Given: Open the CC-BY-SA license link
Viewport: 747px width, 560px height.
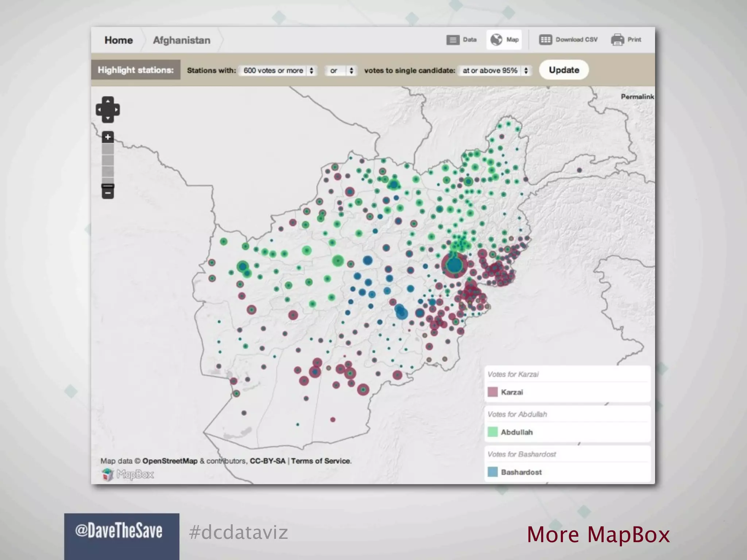Looking at the screenshot, I should click(268, 461).
